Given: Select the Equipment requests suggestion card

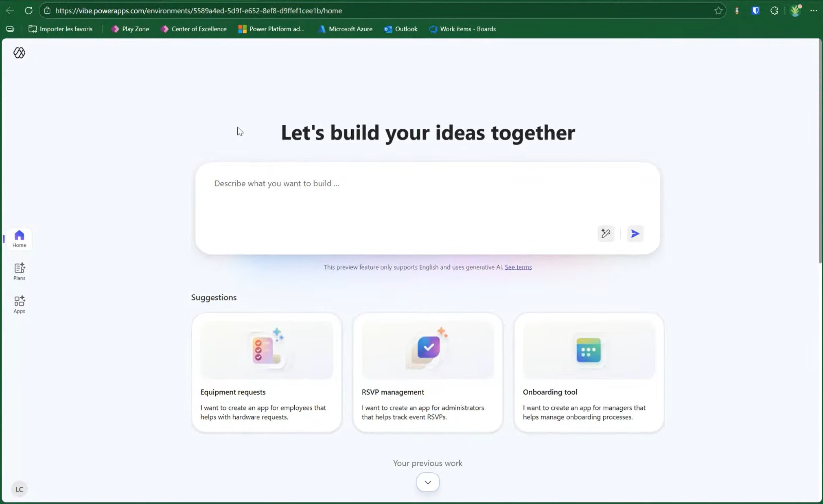Looking at the screenshot, I should pyautogui.click(x=267, y=371).
